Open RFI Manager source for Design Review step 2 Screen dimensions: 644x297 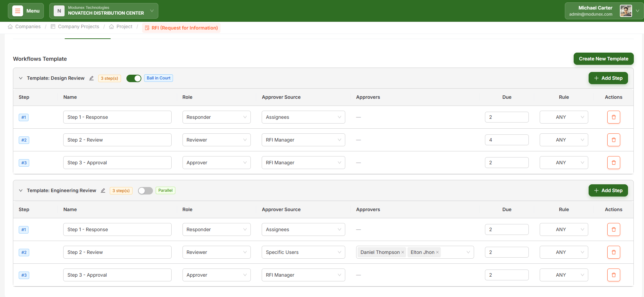[303, 140]
